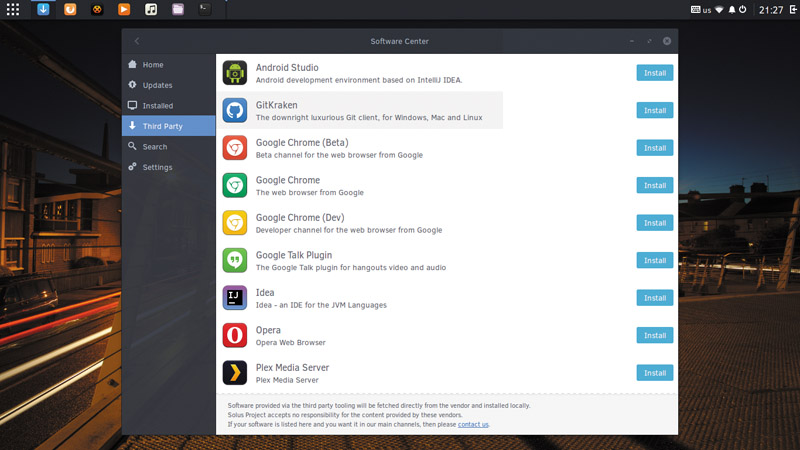800x450 pixels.
Task: Open the Settings section
Action: pyautogui.click(x=168, y=167)
